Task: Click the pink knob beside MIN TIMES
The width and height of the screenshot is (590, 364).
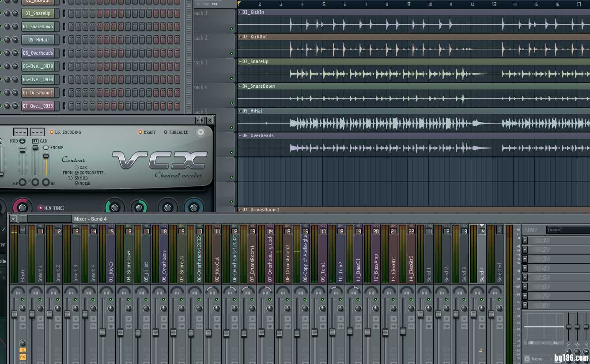Action: click(22, 206)
